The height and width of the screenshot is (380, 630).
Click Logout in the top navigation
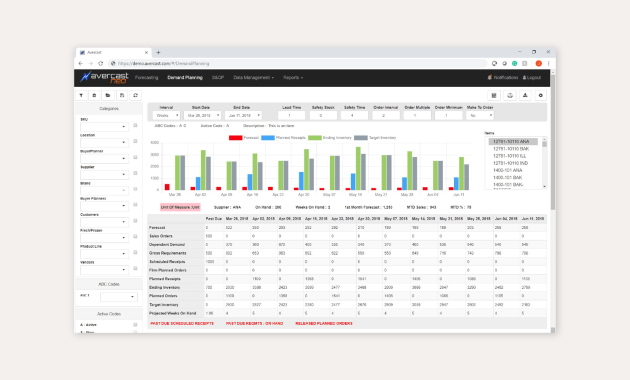click(x=532, y=78)
